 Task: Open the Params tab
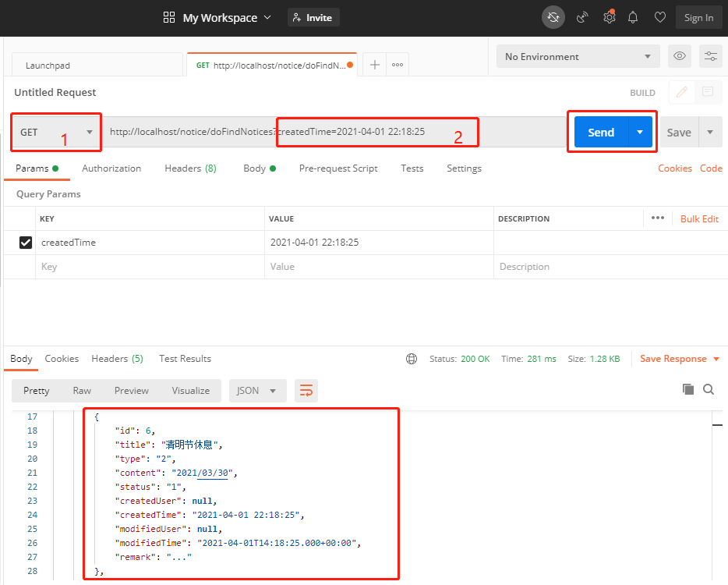tap(37, 168)
